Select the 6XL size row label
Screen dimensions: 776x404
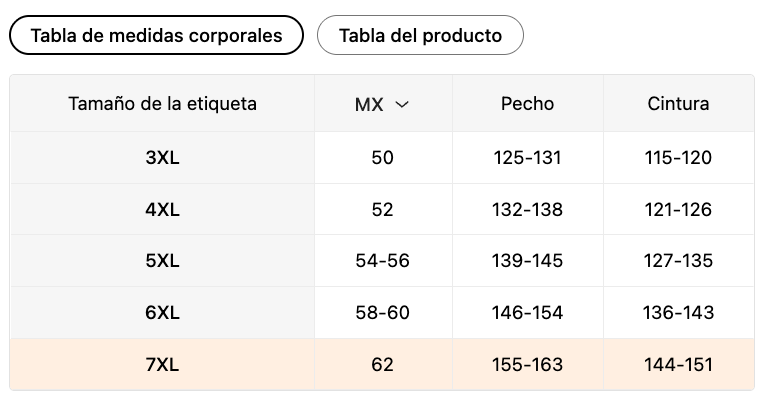click(x=162, y=312)
